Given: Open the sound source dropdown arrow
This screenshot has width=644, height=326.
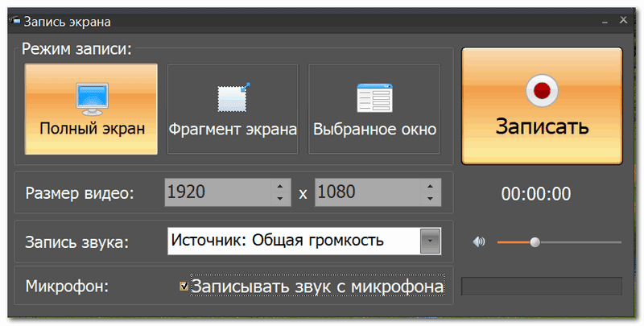Looking at the screenshot, I should coord(430,241).
